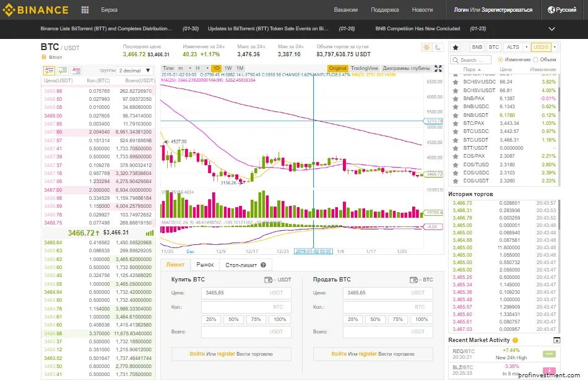Viewport: 588px width, 381px height.
Task: Favorite the BTT/USDT pair star
Action: [456, 148]
